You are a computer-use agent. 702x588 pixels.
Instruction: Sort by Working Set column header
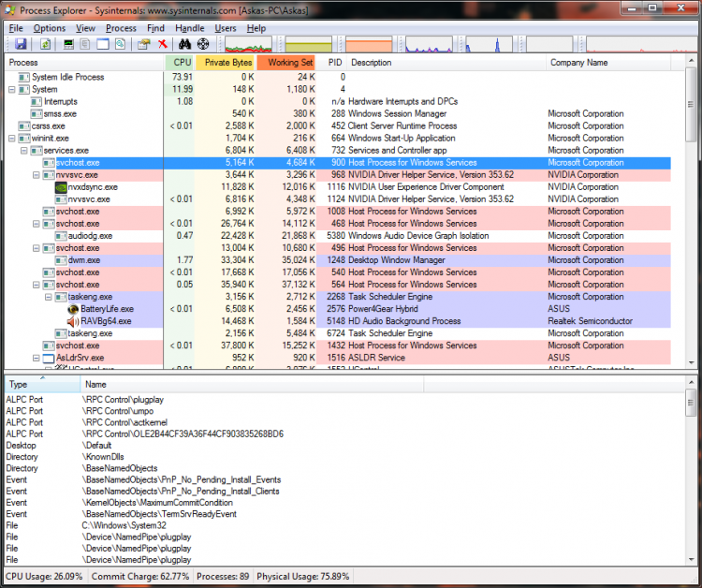coord(286,63)
